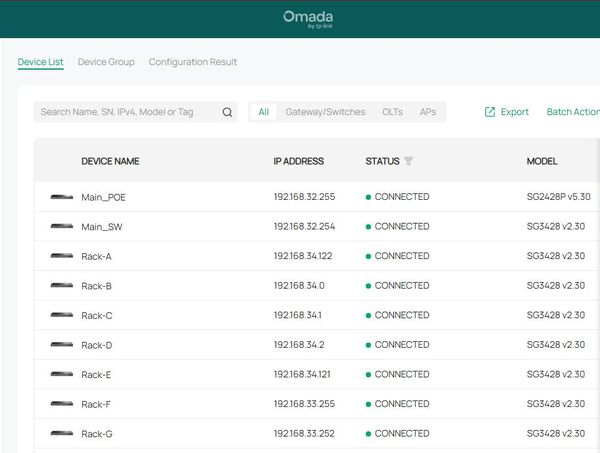Open the Rack-B device entry
Viewport: 600px width, 453px height.
coord(96,286)
